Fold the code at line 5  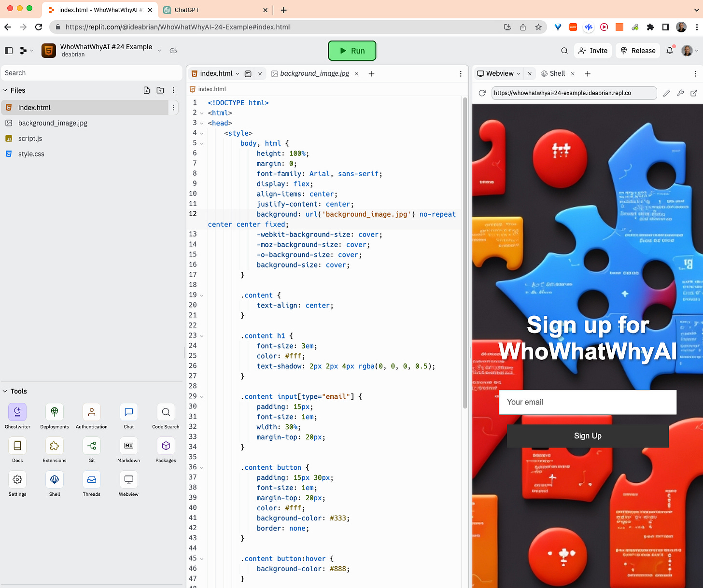click(x=202, y=143)
